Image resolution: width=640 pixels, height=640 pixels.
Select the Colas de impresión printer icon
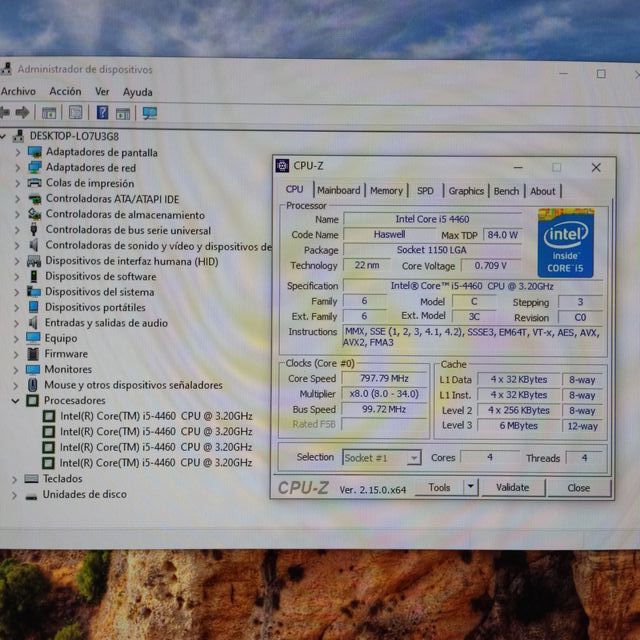(x=34, y=183)
